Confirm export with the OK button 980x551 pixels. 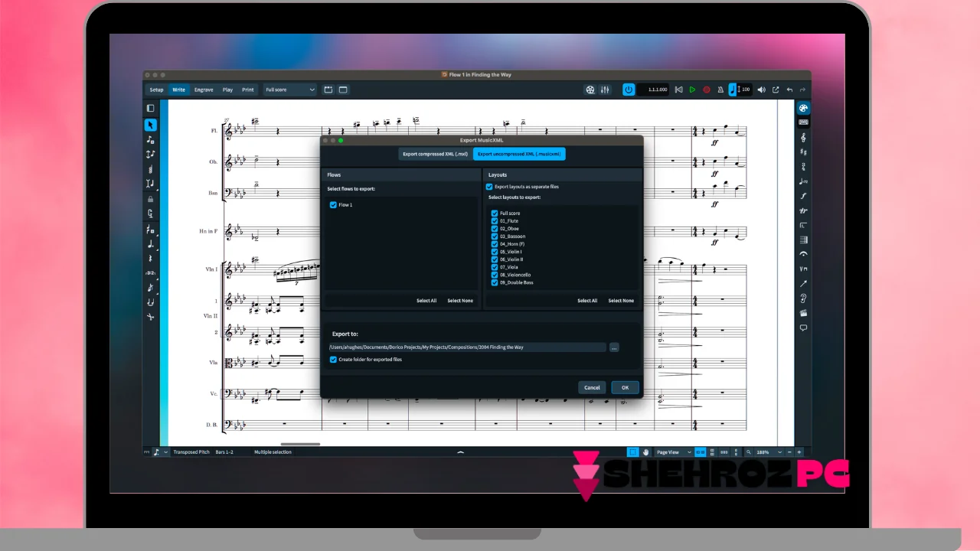click(x=625, y=387)
